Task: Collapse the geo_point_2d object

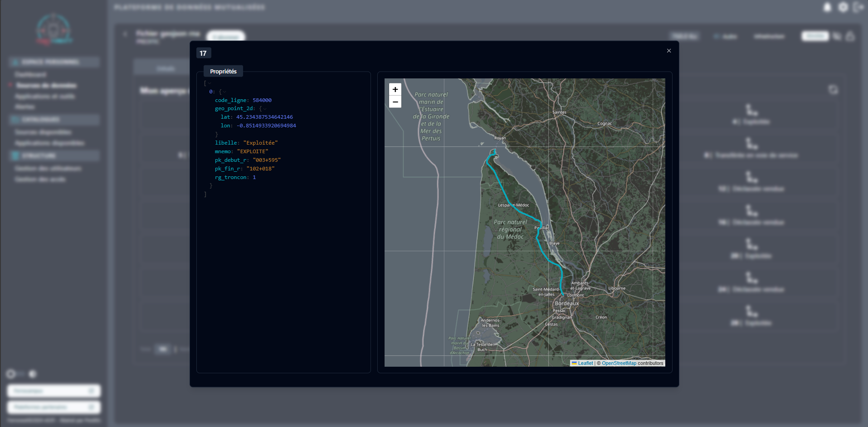Action: point(265,109)
